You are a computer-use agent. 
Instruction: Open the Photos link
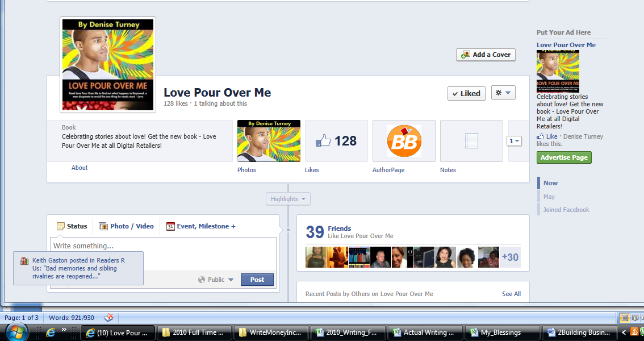tap(246, 170)
